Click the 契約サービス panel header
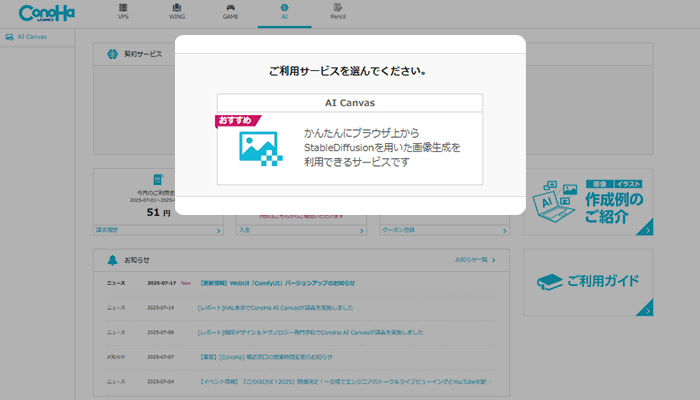700x400 pixels. pos(373,54)
